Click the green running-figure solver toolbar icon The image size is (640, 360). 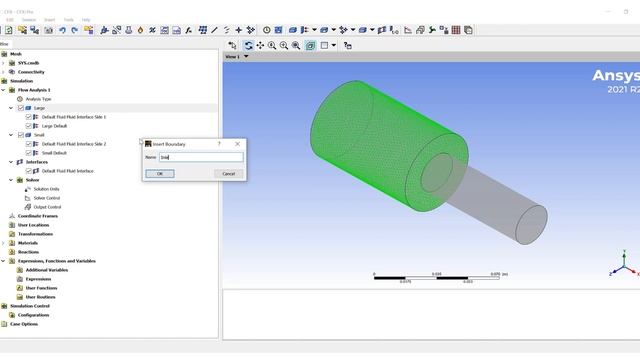[432, 30]
